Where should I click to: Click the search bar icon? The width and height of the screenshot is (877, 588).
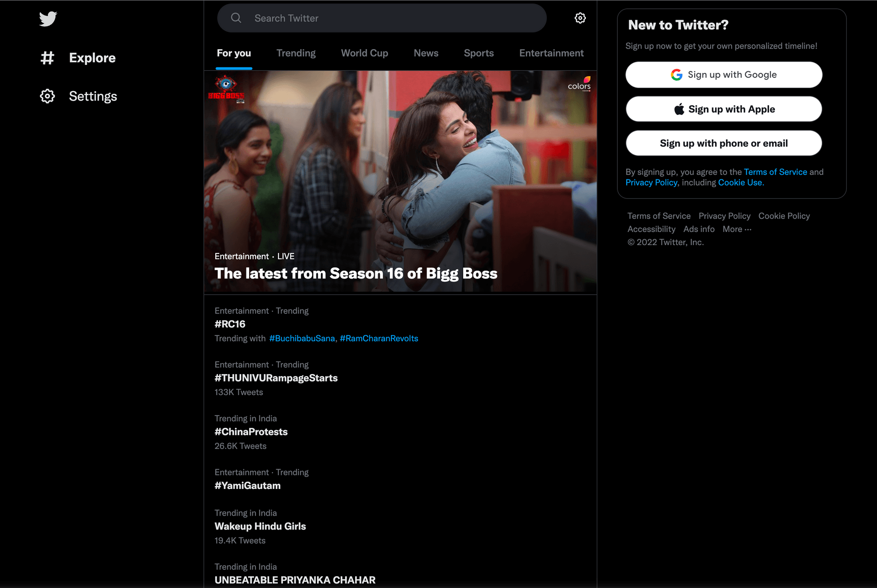point(237,18)
